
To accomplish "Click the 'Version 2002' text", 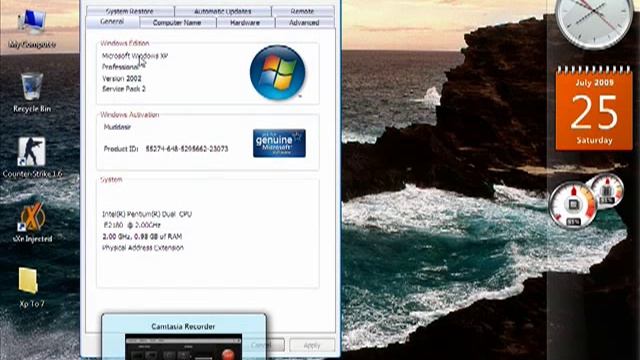I will coord(122,78).
